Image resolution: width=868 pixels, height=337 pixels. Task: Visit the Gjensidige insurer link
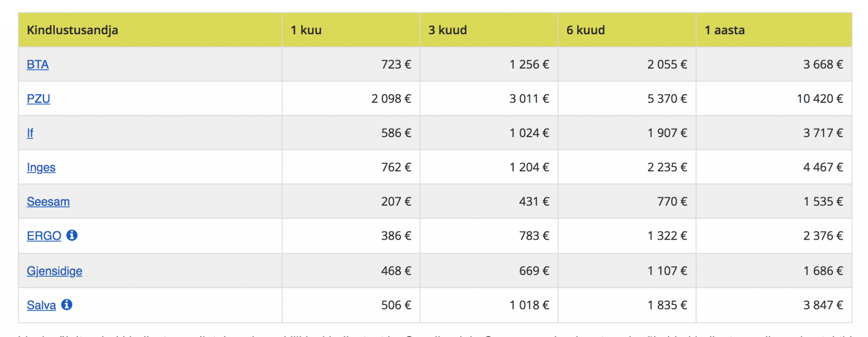pos(55,271)
